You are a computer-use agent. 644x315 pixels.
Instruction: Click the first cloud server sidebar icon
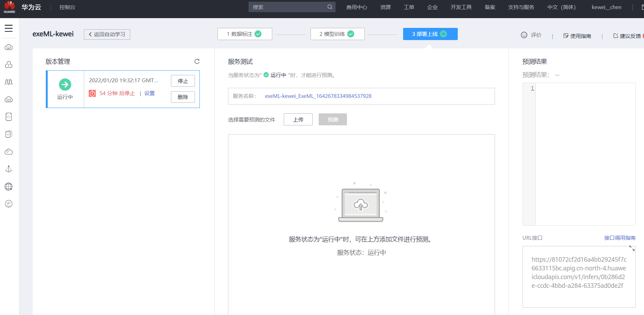pos(9,47)
